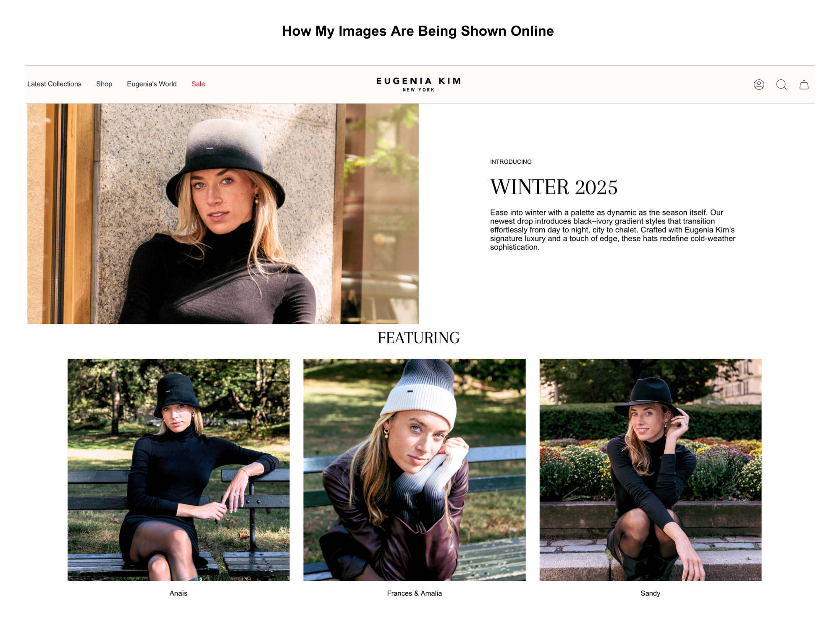Viewport: 840px width, 630px height.
Task: Open the Frances & Amalia beanie photo
Action: coord(415,470)
